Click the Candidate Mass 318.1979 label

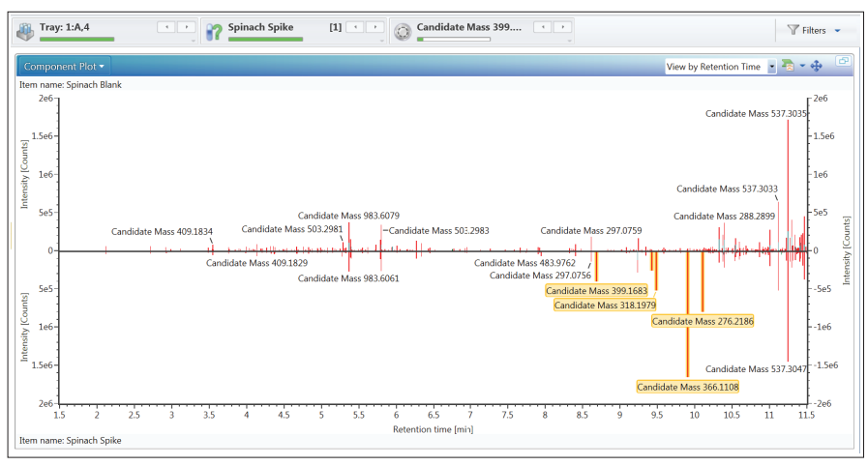click(605, 306)
